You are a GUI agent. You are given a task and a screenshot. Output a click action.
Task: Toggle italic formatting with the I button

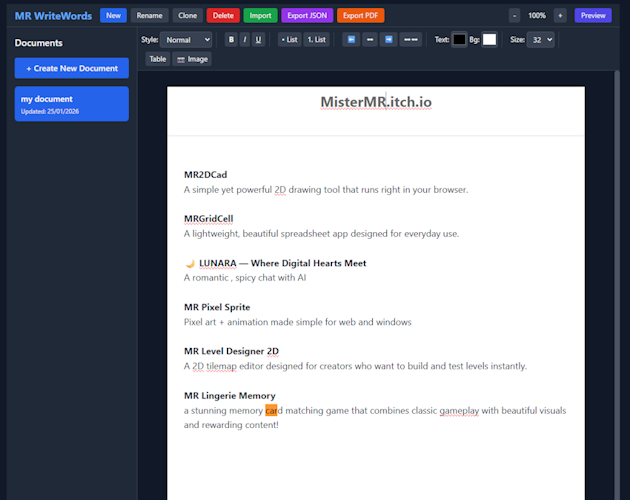click(x=245, y=39)
